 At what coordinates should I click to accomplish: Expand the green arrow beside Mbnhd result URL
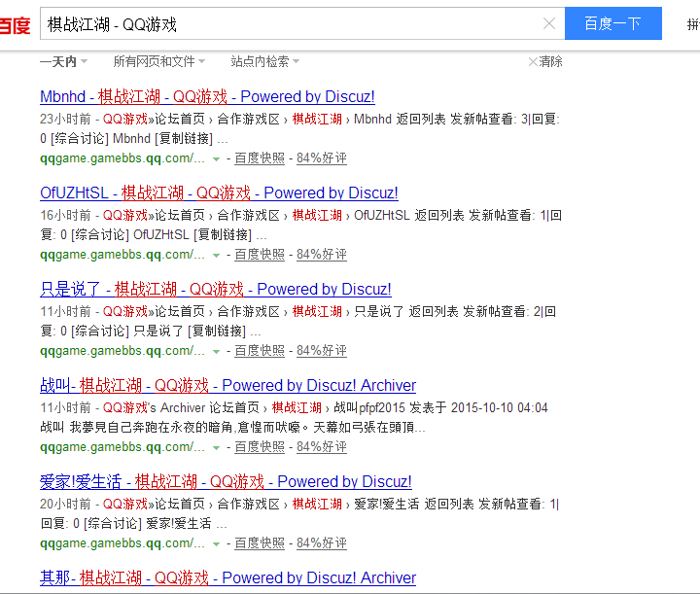(216, 158)
